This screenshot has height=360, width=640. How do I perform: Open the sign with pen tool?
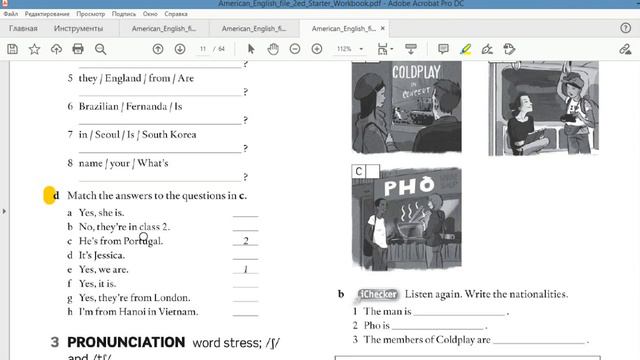[487, 49]
